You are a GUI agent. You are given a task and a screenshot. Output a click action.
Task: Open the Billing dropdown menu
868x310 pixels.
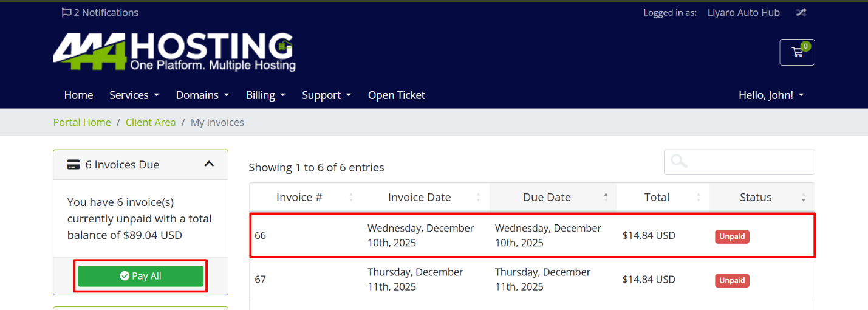coord(265,95)
